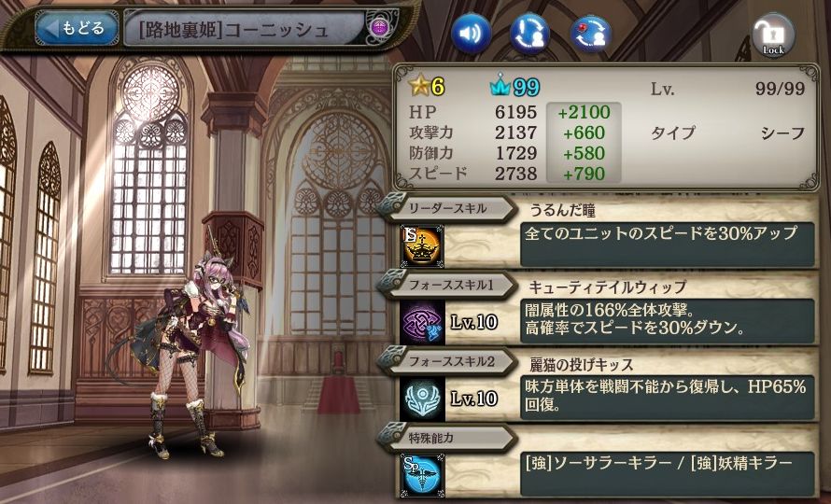831x504 pixels.
Task: Toggle the Lock padlock icon
Action: (x=773, y=35)
